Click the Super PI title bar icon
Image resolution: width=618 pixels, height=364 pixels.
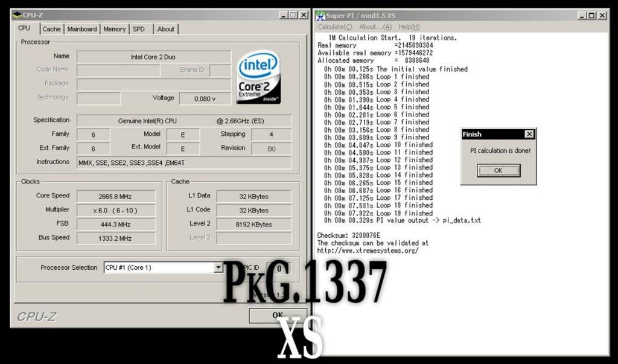click(x=320, y=15)
